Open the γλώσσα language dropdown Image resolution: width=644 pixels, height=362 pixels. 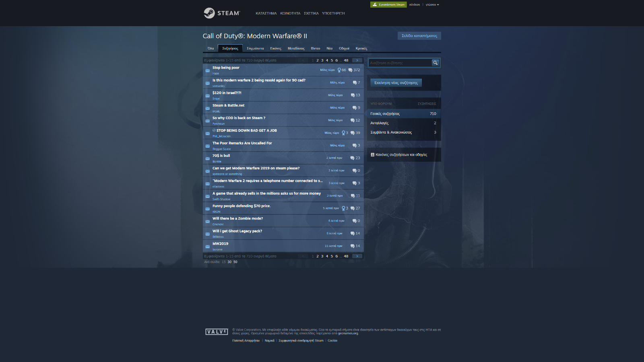432,5
